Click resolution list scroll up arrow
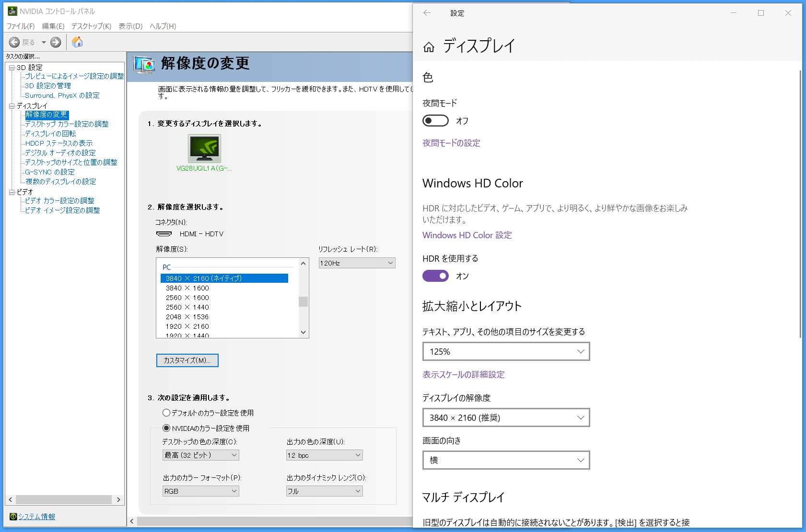The image size is (806, 532). pos(303,263)
